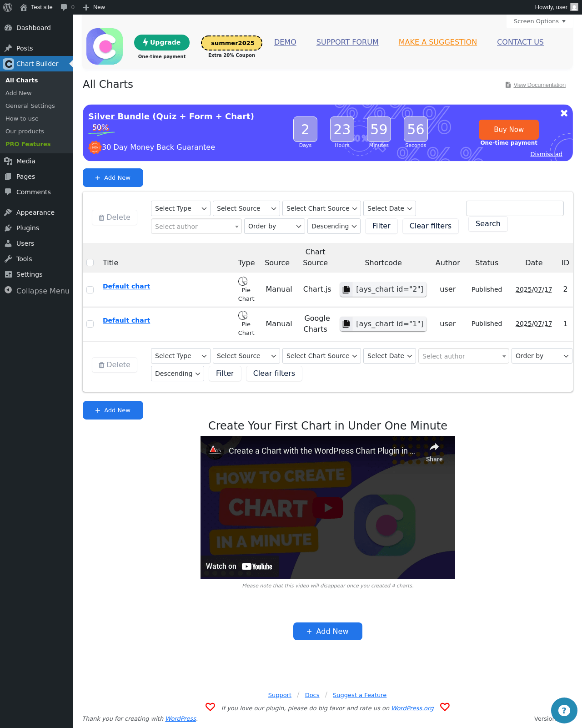
Task: Click the green Upgrade button
Action: click(x=162, y=42)
